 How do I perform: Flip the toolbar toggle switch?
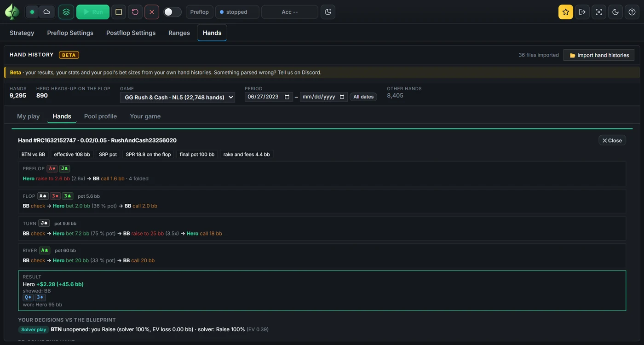172,12
